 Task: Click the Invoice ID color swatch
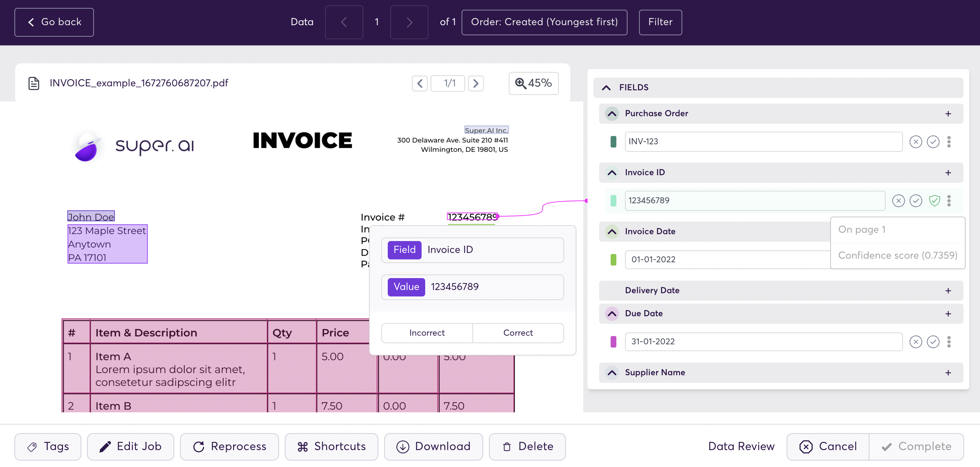tap(613, 201)
